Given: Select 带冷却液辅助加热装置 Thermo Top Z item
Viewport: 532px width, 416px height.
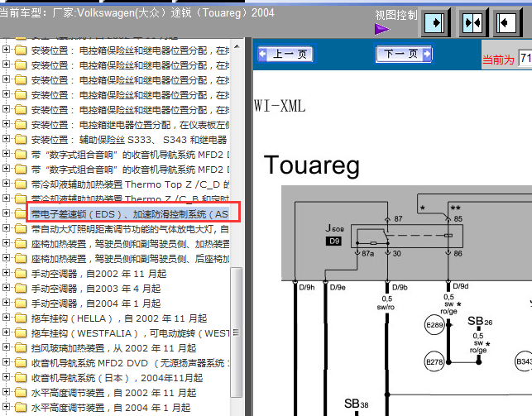Looking at the screenshot, I should tap(130, 184).
